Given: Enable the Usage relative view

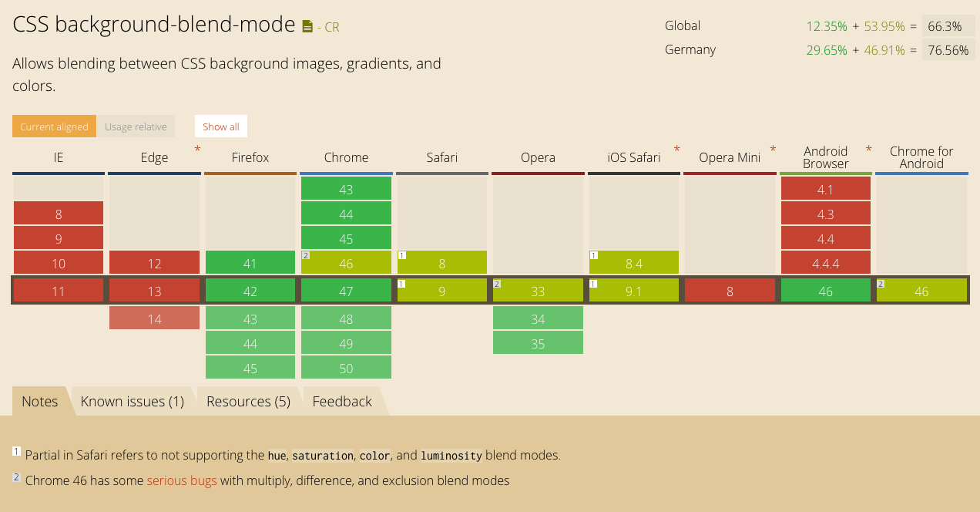Looking at the screenshot, I should pos(136,126).
